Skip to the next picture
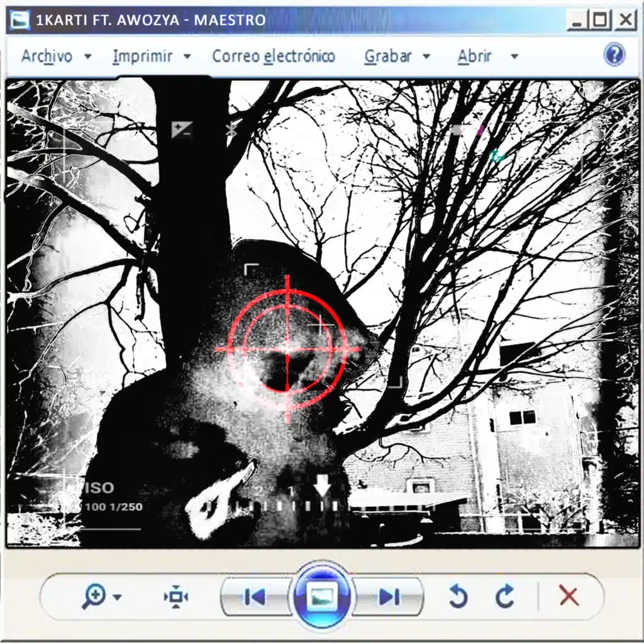Viewport: 644px width, 644px height. 389,596
